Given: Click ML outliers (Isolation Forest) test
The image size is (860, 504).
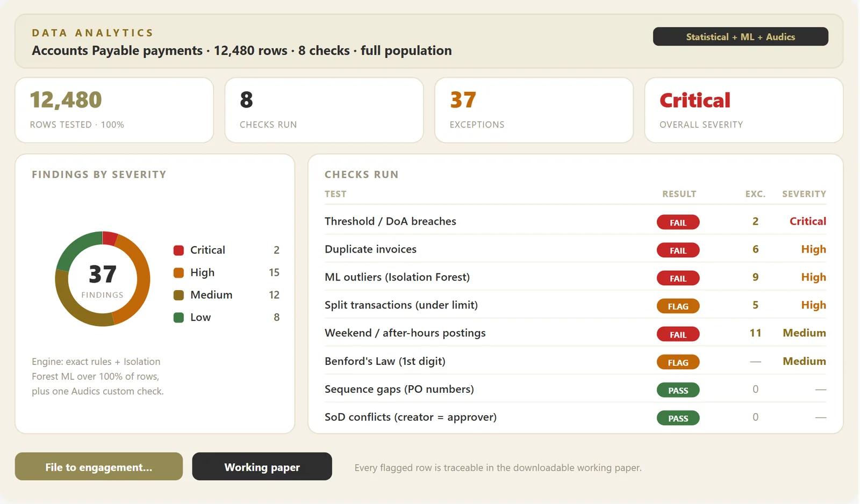Looking at the screenshot, I should pyautogui.click(x=397, y=277).
